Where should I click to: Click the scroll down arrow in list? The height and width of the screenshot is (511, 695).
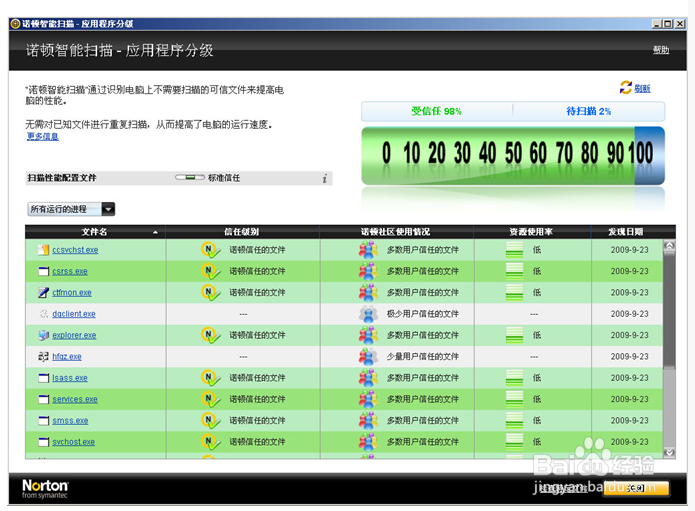(669, 452)
